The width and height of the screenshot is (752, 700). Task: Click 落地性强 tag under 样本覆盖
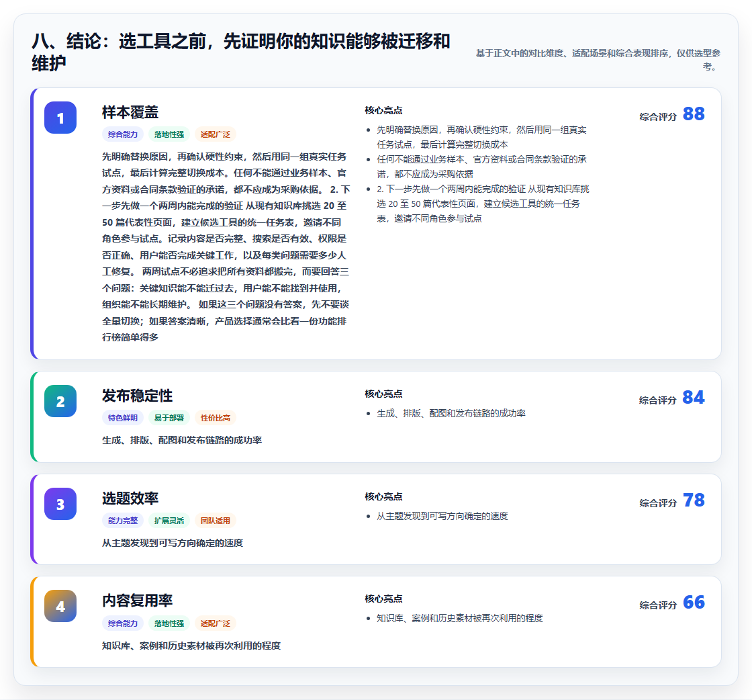click(169, 134)
